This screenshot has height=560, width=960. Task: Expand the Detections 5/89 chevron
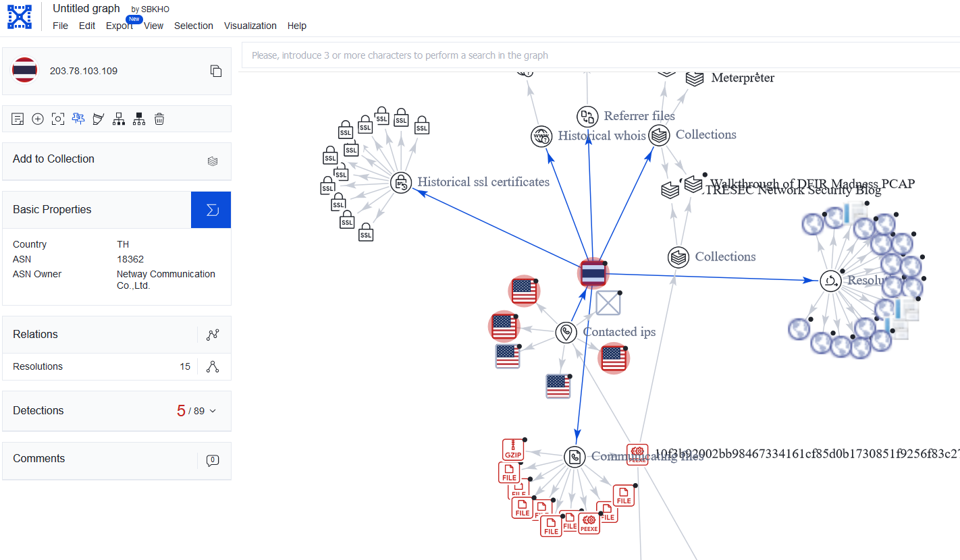coord(213,411)
